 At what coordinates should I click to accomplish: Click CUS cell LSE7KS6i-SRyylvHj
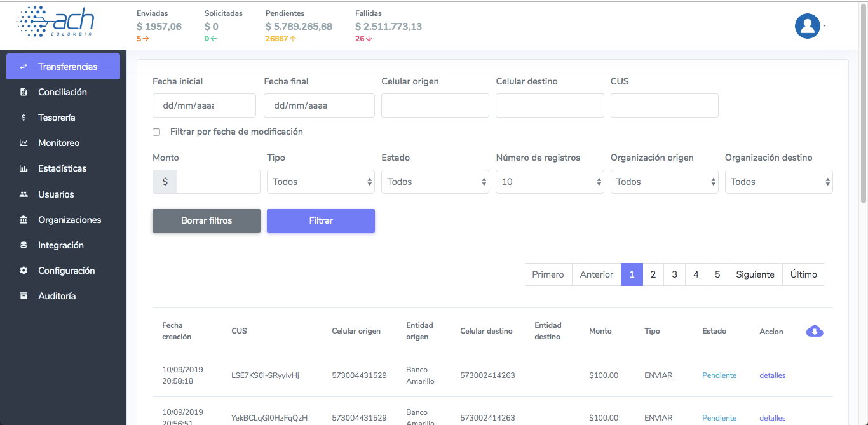coord(265,375)
